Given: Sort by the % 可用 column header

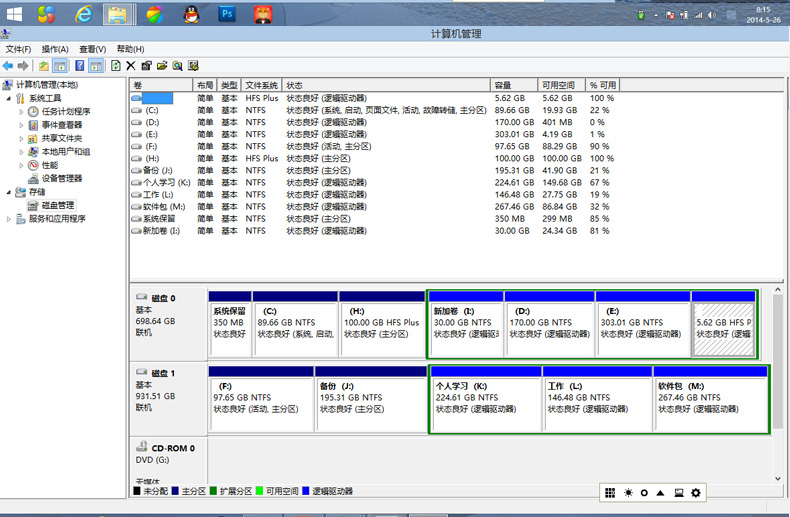Looking at the screenshot, I should 603,85.
